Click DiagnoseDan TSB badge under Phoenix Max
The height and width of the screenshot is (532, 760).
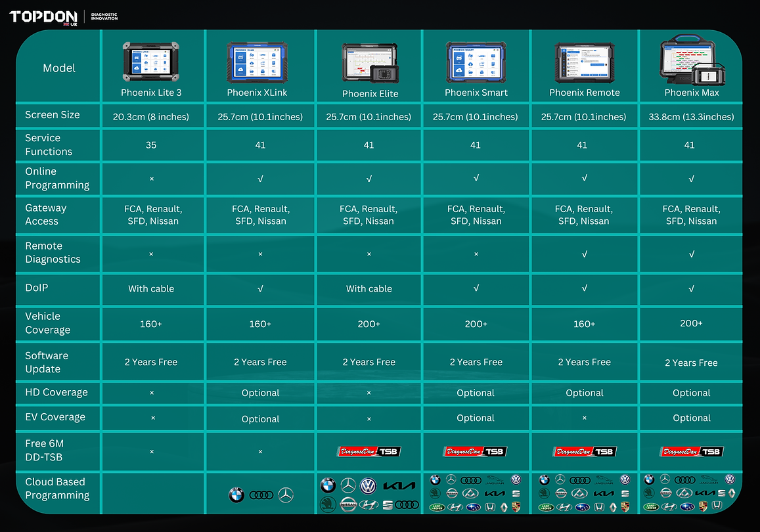(692, 452)
